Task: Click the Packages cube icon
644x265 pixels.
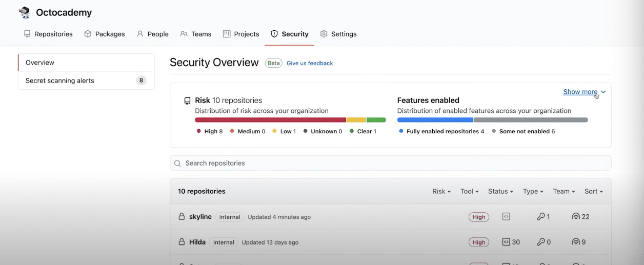Action: pyautogui.click(x=88, y=34)
